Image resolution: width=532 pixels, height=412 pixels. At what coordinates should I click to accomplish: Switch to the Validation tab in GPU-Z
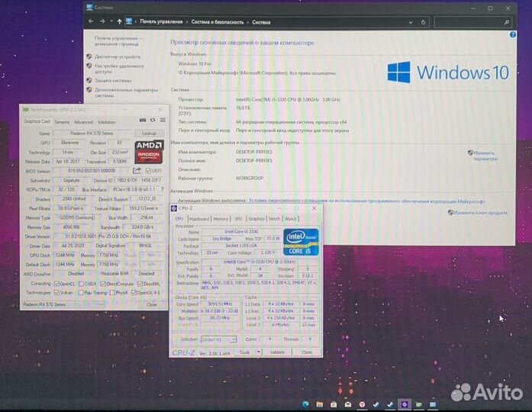click(107, 122)
